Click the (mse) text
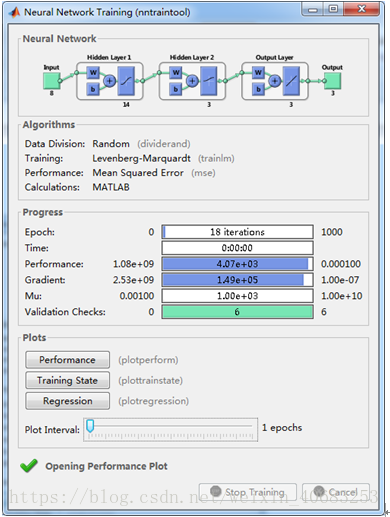 (x=203, y=173)
